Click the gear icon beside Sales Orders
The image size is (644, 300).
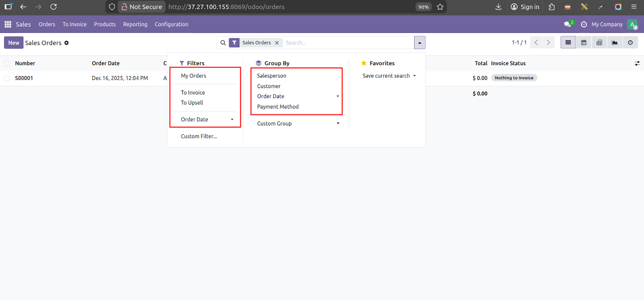(x=66, y=43)
